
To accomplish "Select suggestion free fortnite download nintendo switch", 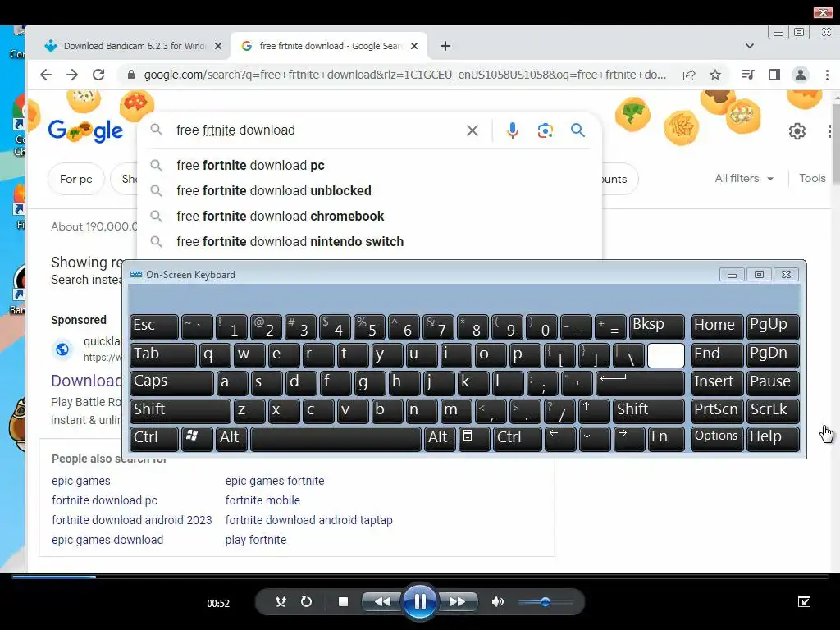I will point(370,242).
